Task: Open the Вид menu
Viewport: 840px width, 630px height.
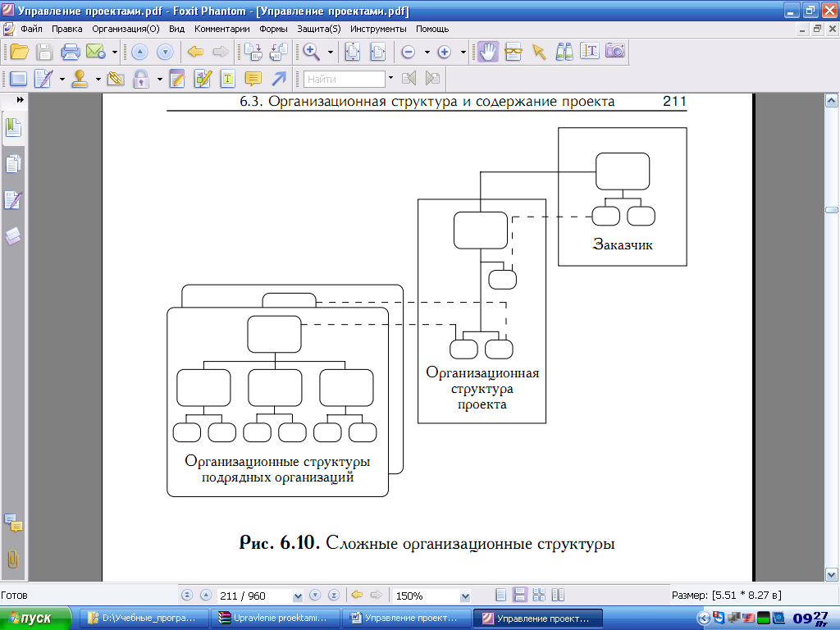Action: pos(177,29)
